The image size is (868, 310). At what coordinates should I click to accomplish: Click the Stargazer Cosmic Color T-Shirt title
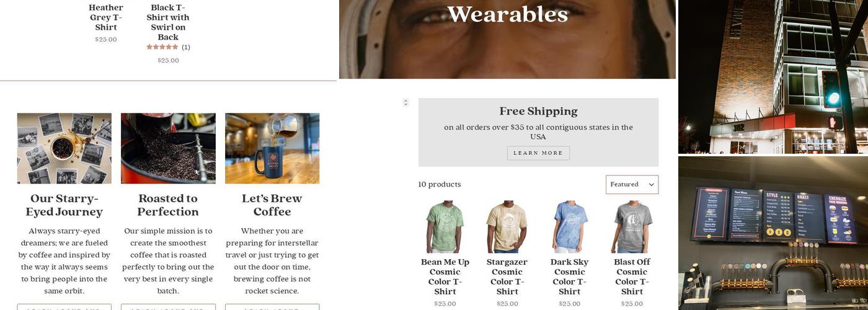point(507,277)
